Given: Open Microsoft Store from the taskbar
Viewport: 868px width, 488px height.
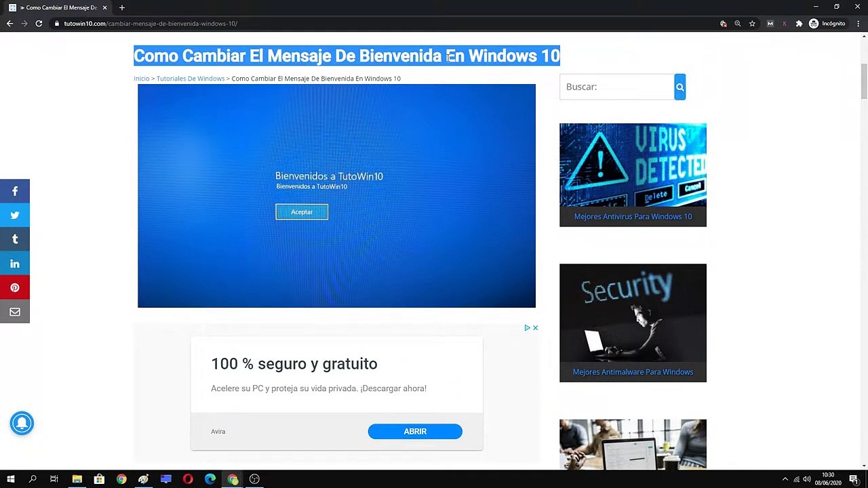Looking at the screenshot, I should pos(99,479).
